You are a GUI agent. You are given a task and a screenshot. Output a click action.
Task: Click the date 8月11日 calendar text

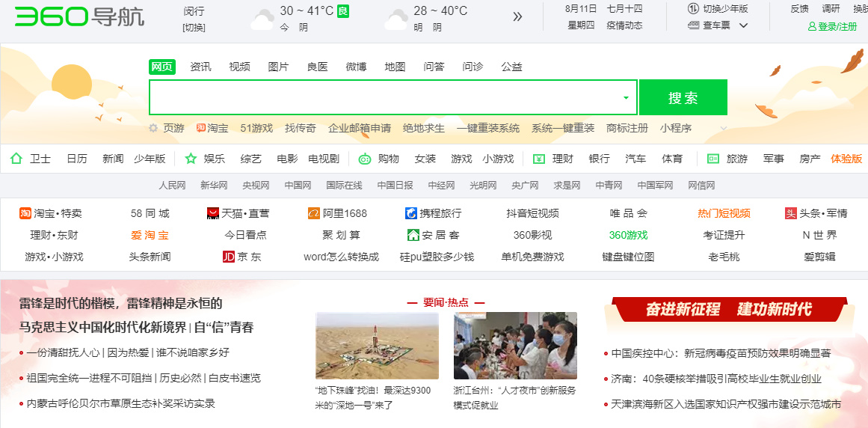tap(581, 8)
